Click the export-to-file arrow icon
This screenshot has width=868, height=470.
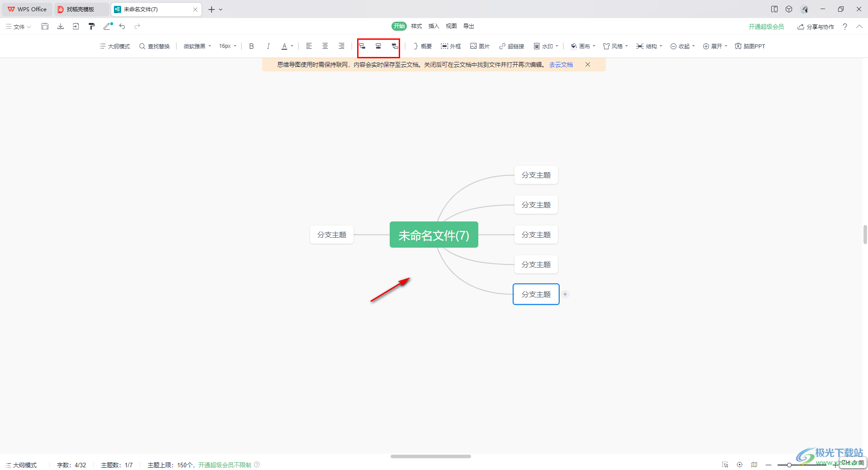[x=76, y=26]
